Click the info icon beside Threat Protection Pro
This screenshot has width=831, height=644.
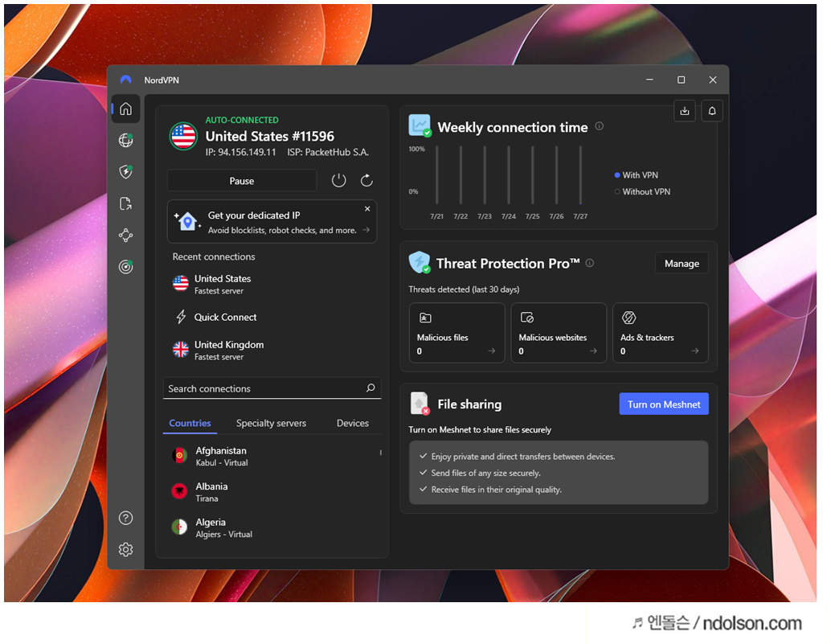pos(590,263)
